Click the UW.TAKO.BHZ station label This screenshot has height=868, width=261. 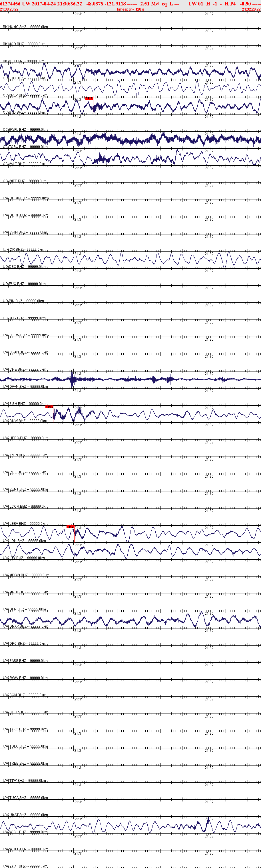tap(25, 729)
